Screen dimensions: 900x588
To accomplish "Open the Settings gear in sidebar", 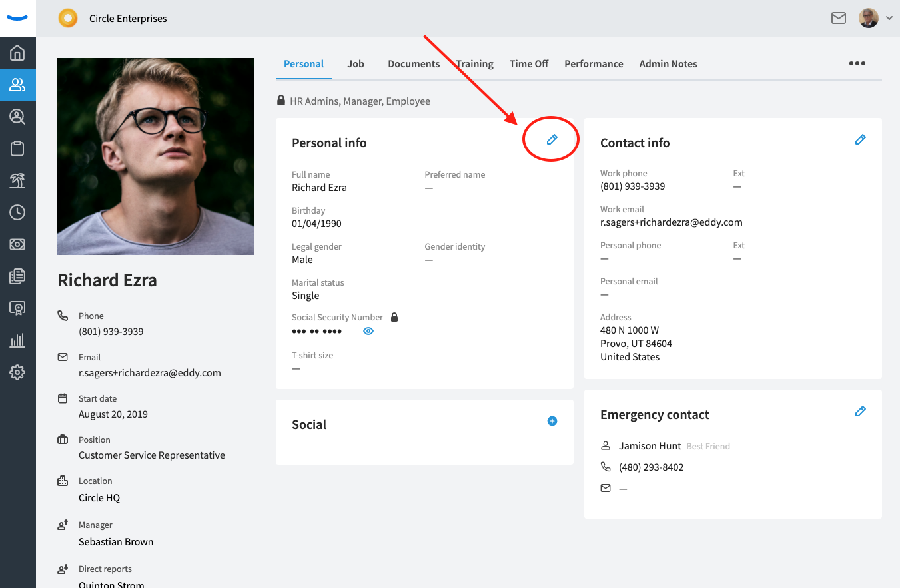I will (x=17, y=372).
